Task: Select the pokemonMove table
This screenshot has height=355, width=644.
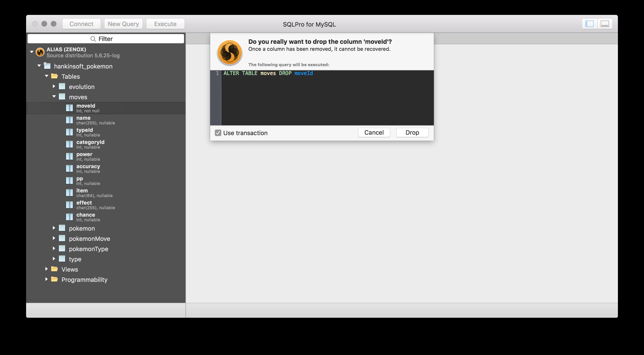Action: pyautogui.click(x=90, y=238)
